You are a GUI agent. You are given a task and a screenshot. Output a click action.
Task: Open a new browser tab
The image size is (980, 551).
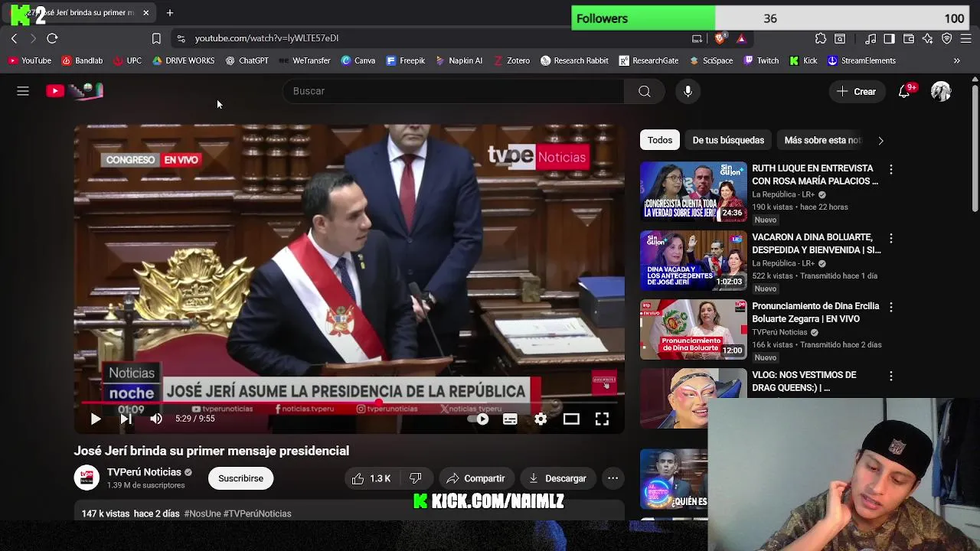pos(170,13)
